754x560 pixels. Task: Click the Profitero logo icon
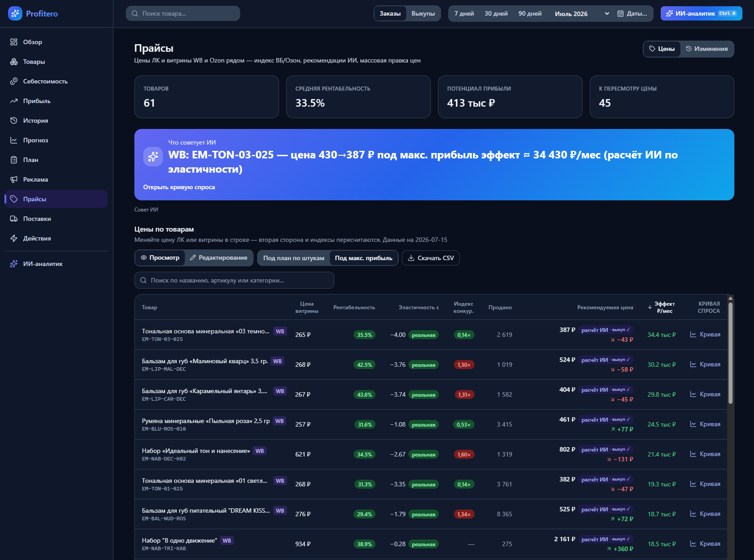15,13
